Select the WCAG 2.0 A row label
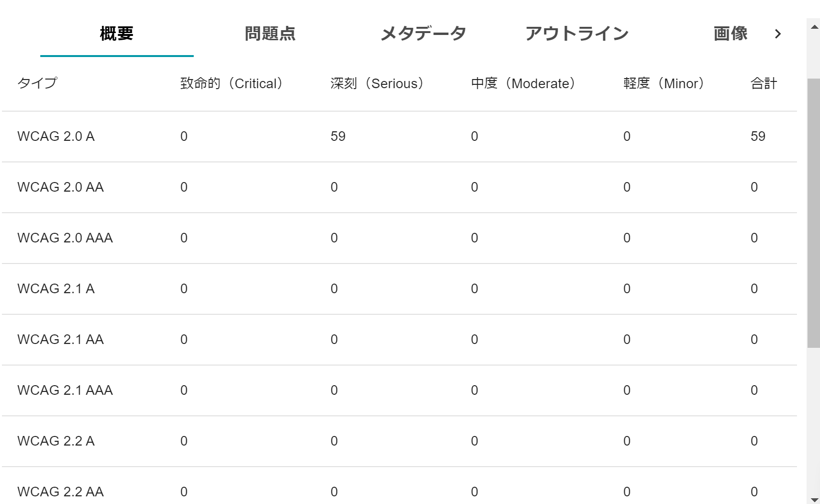The height and width of the screenshot is (504, 820). point(56,137)
